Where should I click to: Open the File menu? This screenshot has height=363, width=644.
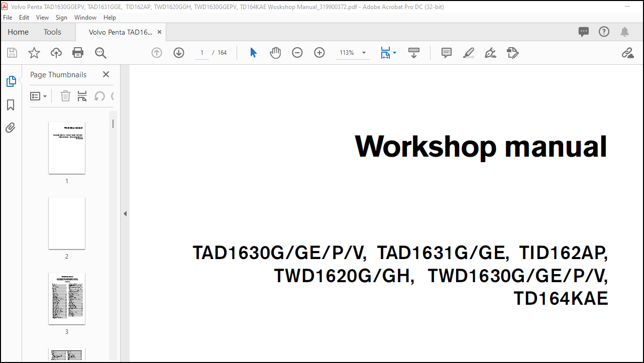click(8, 17)
